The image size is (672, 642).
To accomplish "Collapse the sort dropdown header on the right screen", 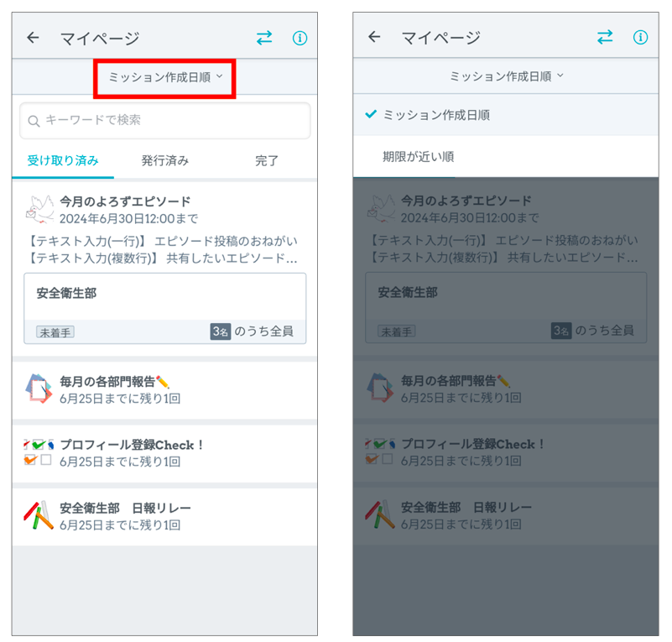I will pyautogui.click(x=507, y=76).
